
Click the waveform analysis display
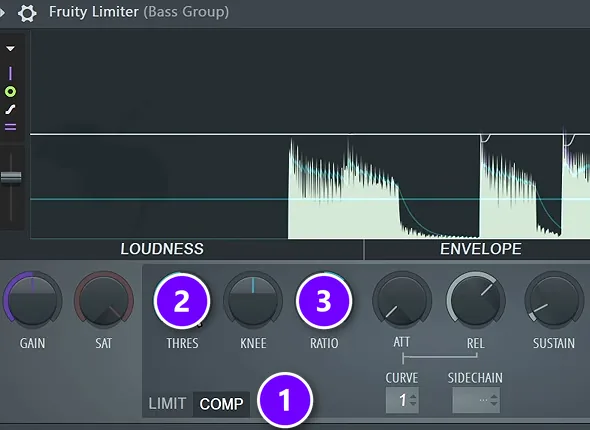click(310, 134)
